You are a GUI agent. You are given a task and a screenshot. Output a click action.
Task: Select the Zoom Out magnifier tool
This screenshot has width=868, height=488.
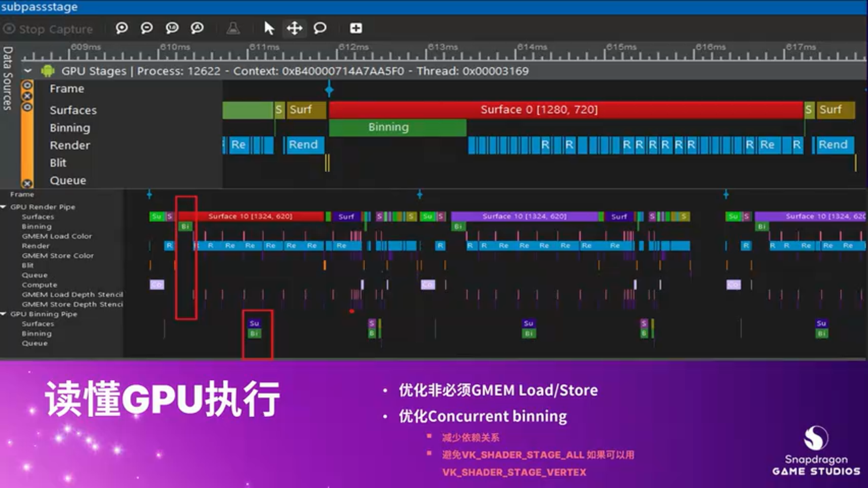pyautogui.click(x=146, y=28)
